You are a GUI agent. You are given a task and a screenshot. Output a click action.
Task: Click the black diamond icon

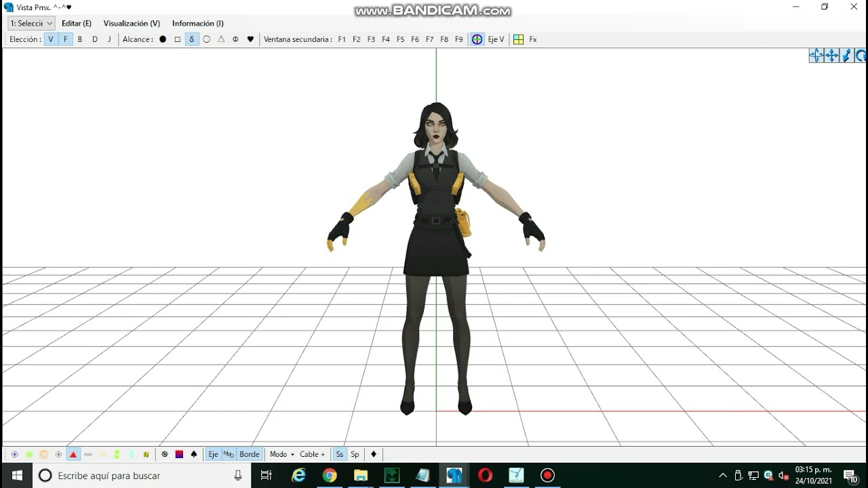374,454
